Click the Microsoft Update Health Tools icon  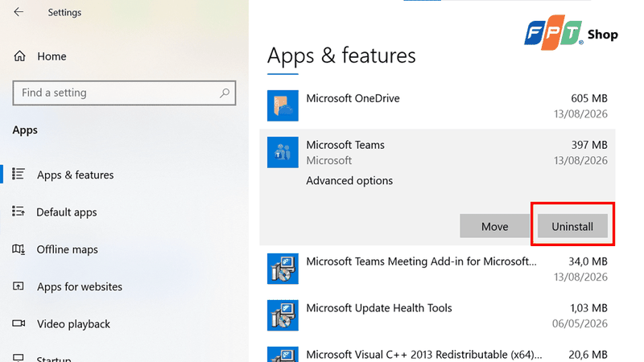point(283,315)
